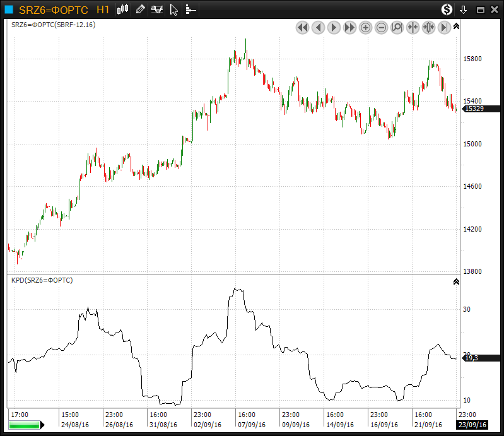Click the magnifying glass zoom-area button
The width and height of the screenshot is (504, 436).
point(397,28)
